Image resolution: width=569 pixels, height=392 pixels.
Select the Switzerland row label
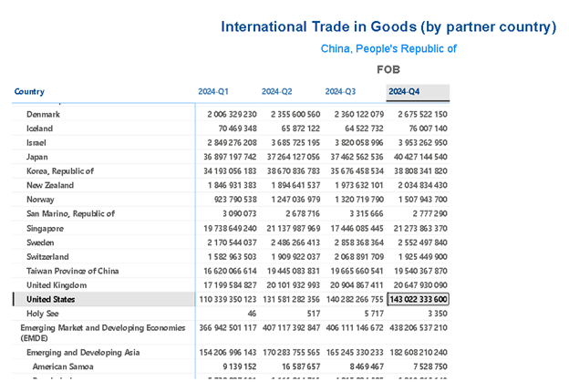tap(47, 257)
